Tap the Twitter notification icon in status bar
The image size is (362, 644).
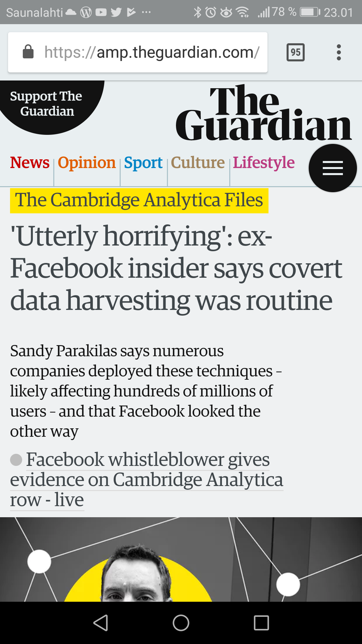(116, 12)
